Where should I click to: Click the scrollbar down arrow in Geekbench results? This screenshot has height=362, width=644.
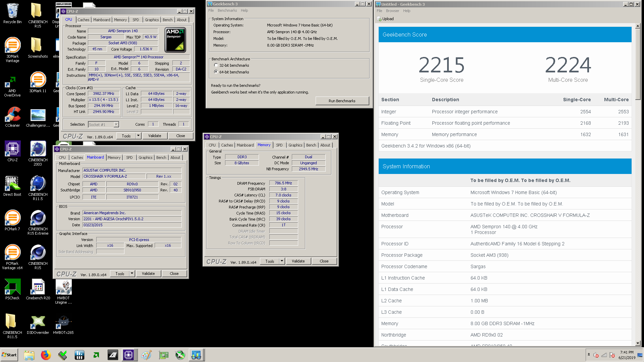pos(638,343)
